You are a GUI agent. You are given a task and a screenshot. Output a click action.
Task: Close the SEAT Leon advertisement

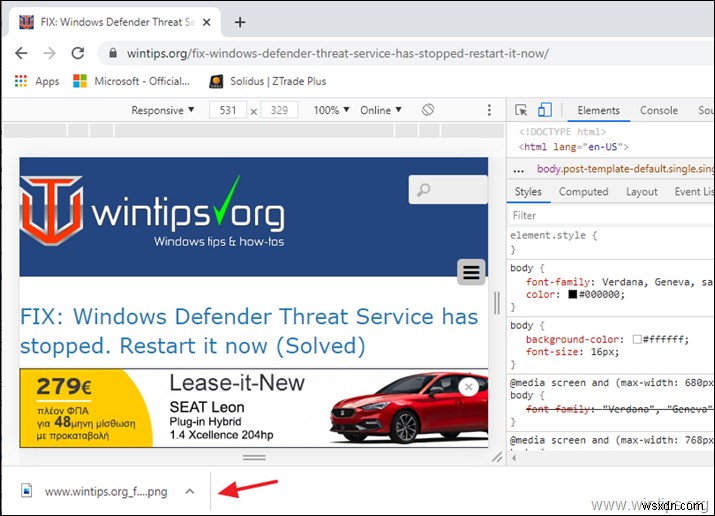point(468,387)
